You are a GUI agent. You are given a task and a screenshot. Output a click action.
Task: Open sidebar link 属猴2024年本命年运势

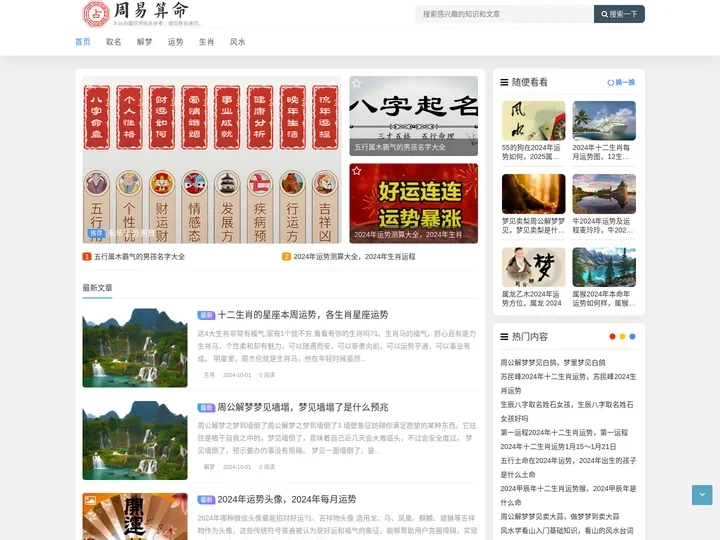click(604, 298)
